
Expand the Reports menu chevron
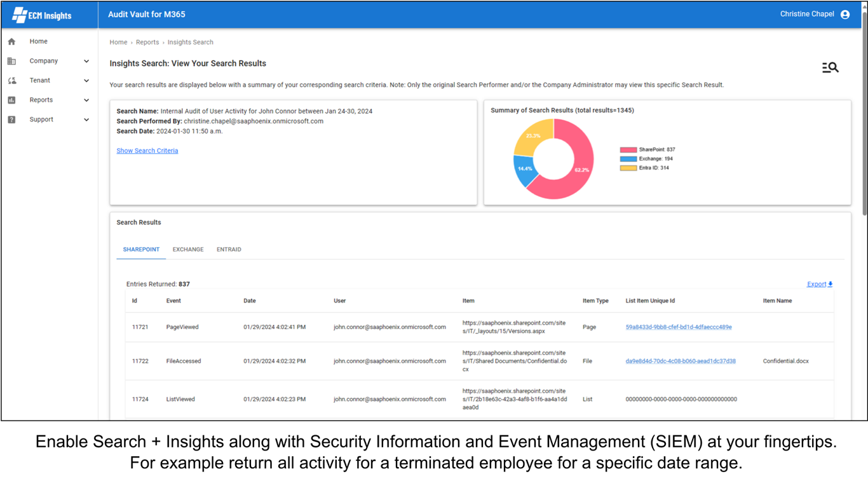[86, 100]
